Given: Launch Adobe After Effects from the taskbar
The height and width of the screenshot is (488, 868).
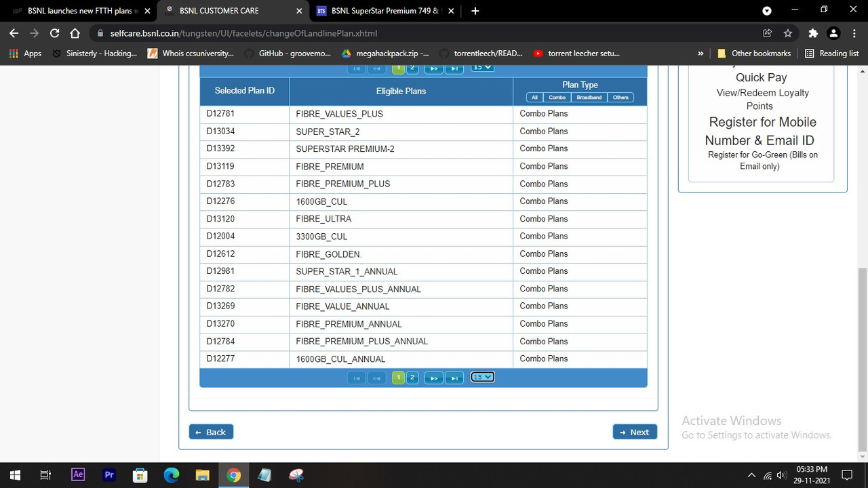Looking at the screenshot, I should [x=78, y=475].
